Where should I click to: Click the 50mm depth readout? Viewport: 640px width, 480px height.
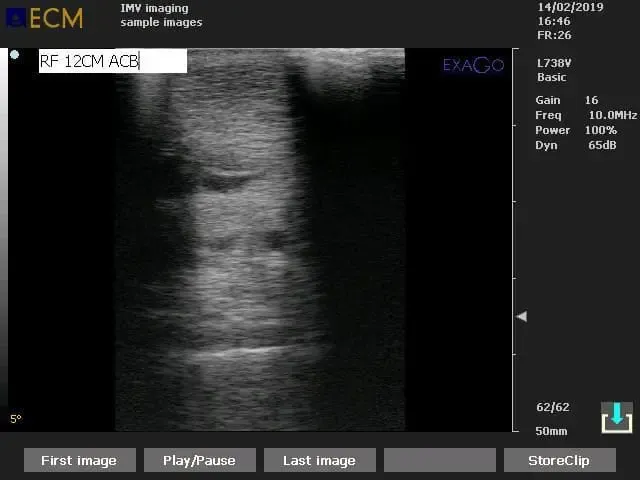(x=551, y=431)
